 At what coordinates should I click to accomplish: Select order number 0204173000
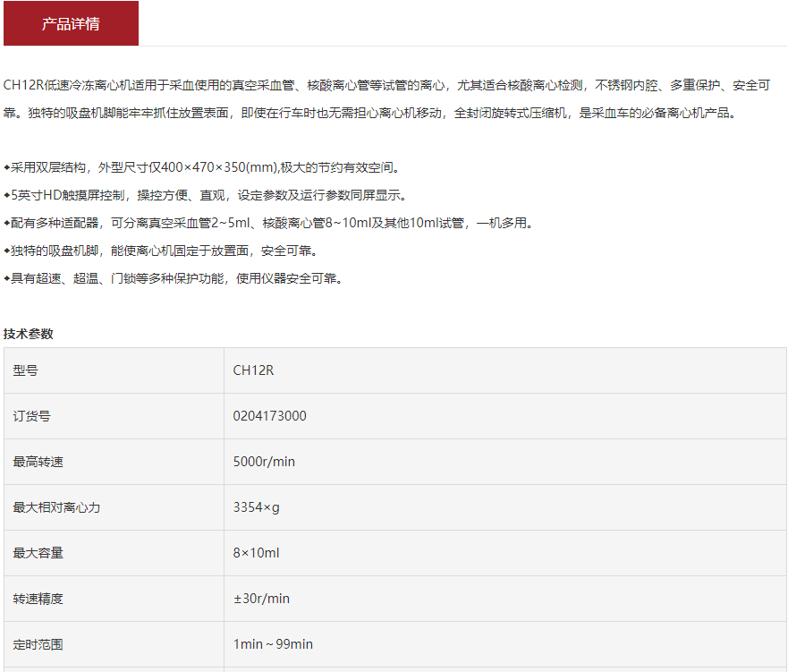[x=269, y=416]
